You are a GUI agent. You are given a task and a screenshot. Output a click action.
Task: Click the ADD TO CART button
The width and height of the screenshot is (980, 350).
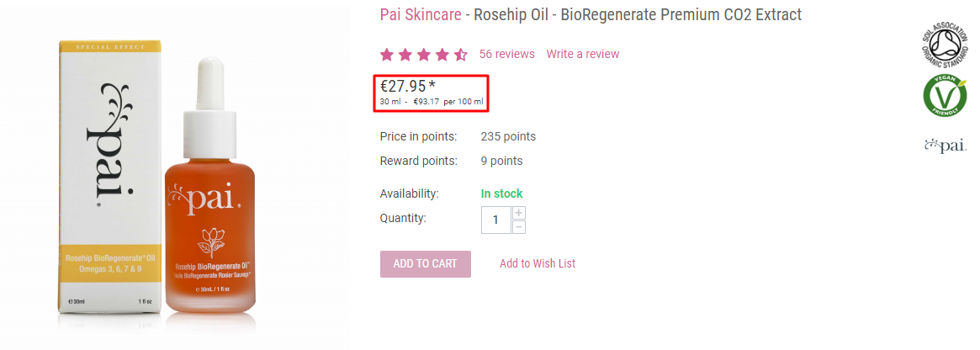coord(426,263)
